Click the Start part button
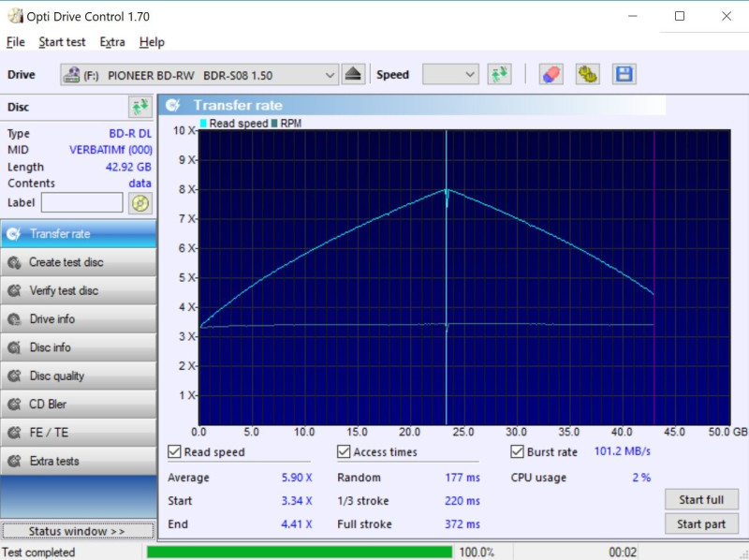 (x=701, y=524)
